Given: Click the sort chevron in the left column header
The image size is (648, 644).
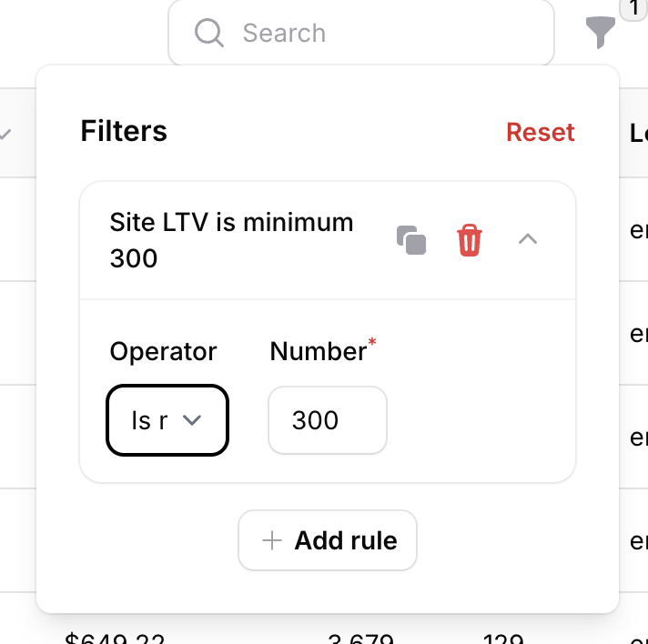Looking at the screenshot, I should click(x=5, y=134).
